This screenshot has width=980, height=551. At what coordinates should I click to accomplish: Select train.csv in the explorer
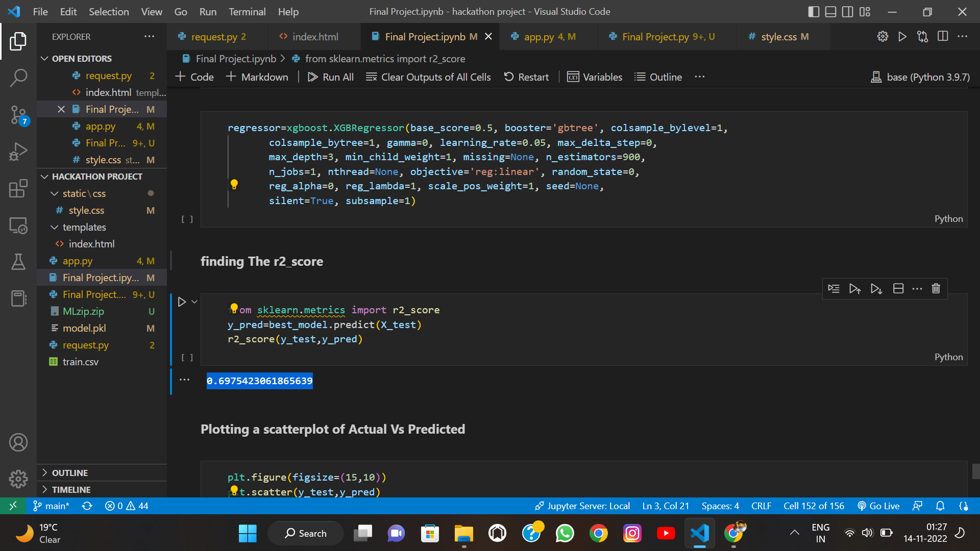[x=80, y=362]
